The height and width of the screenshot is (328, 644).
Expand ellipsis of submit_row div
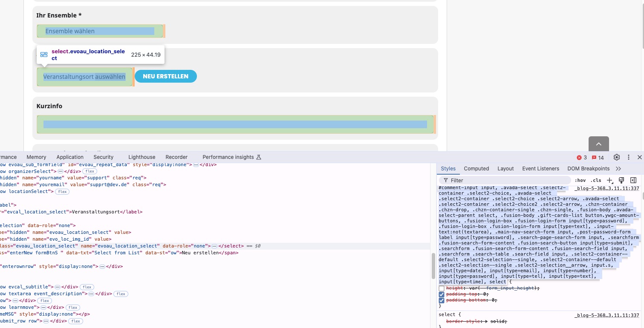[46, 321]
